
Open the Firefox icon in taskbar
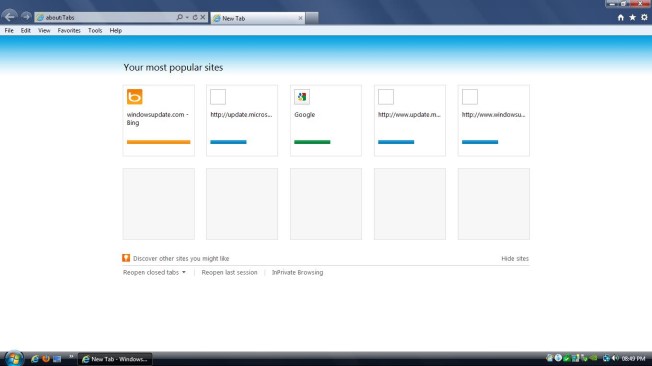pos(46,359)
